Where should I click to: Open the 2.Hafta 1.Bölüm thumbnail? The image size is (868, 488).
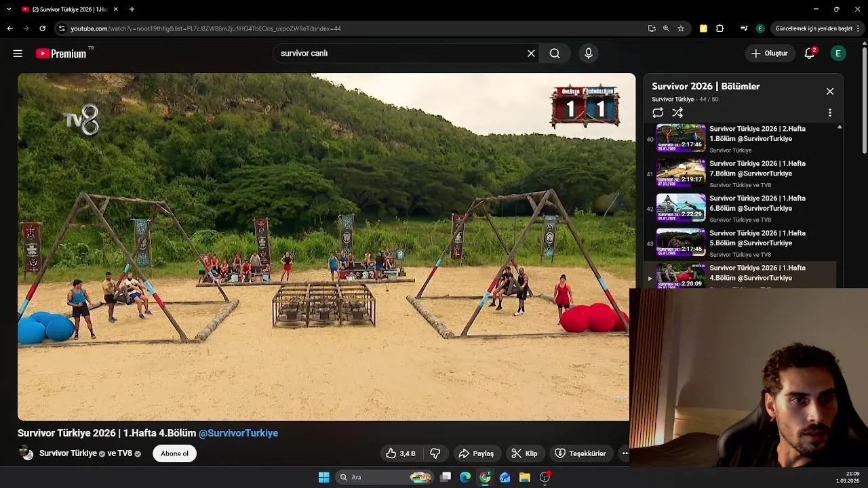(x=681, y=138)
